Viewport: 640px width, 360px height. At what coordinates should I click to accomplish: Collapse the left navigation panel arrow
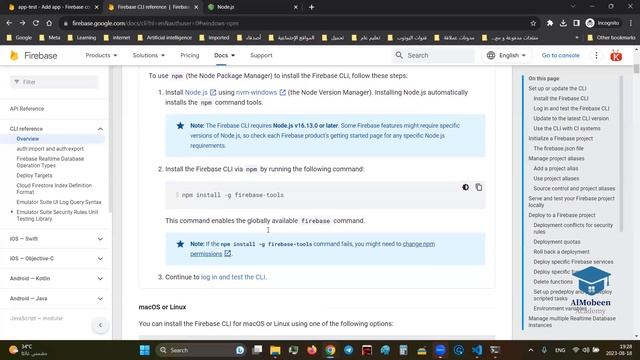click(100, 325)
